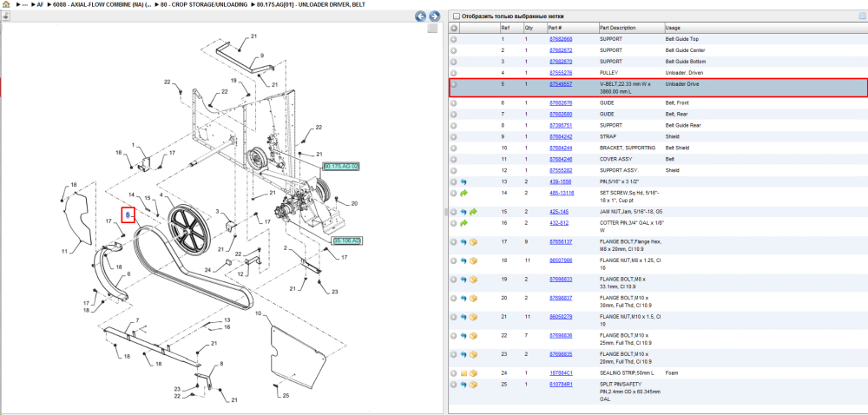Click the package box icon on SPLIT PIN row 25

(473, 385)
